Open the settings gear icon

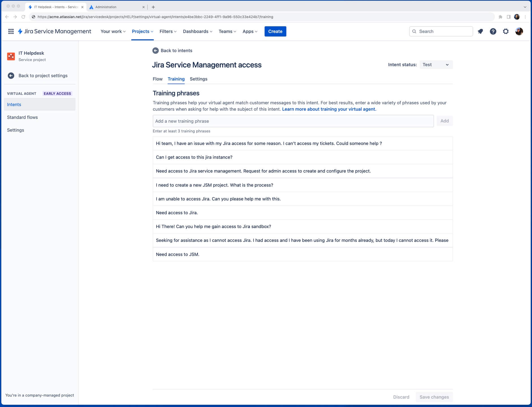coord(506,31)
